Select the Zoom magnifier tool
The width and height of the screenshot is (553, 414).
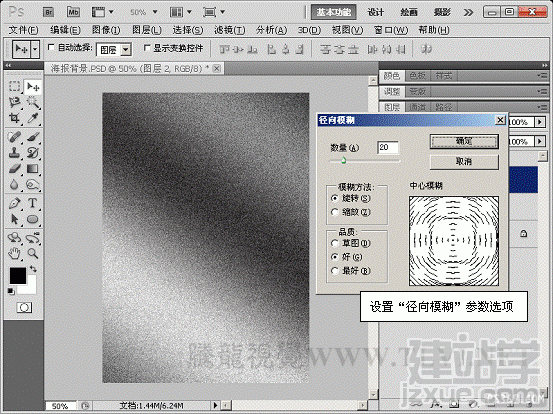click(x=32, y=253)
